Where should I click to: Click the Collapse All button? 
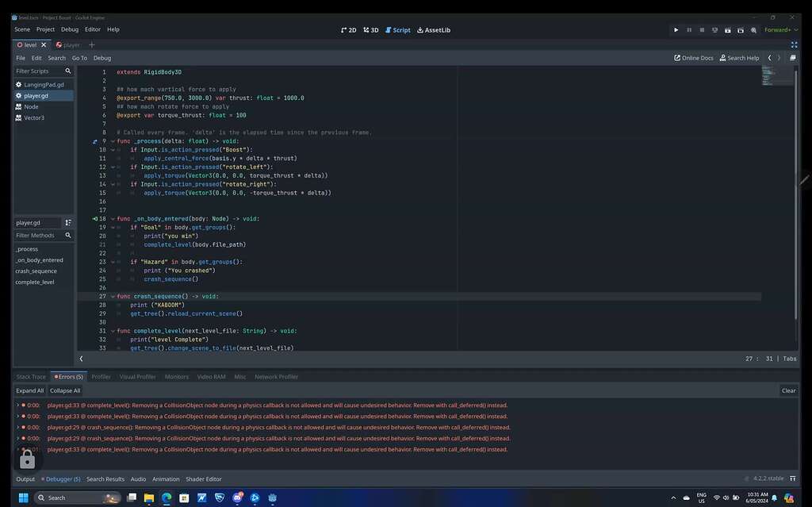point(65,390)
